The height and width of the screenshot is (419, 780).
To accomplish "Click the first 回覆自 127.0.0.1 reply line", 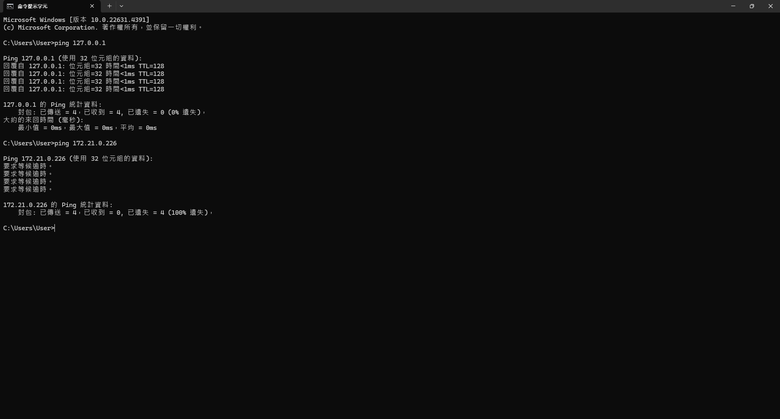I will [x=84, y=66].
